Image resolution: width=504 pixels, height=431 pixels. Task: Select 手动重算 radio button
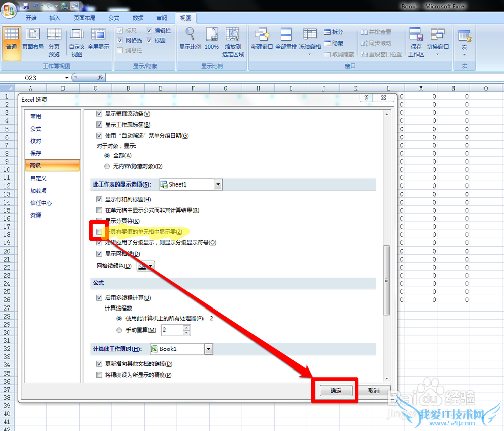[119, 330]
